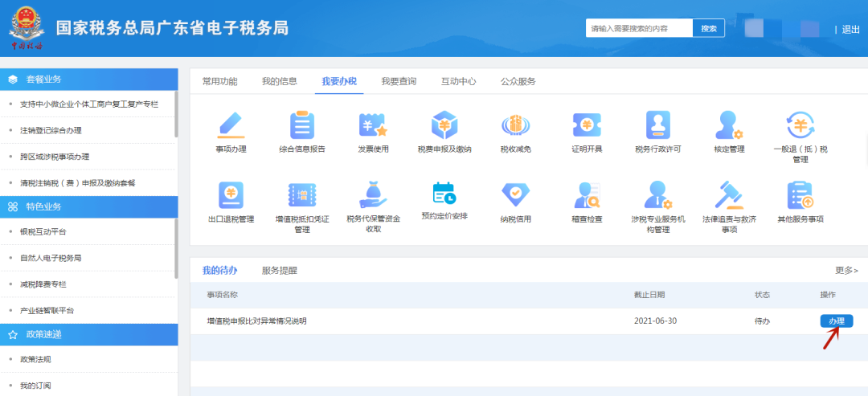Open 税务行政许可 icon
868x396 pixels.
(x=657, y=125)
